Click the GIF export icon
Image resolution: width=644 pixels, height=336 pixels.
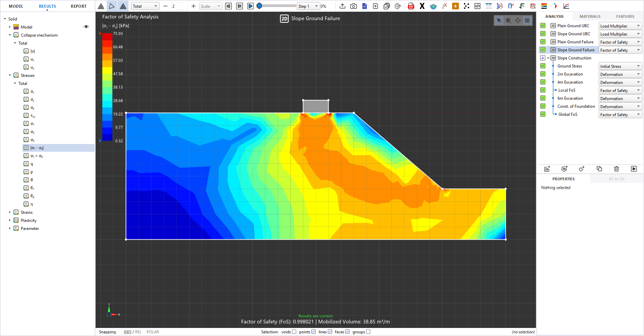click(365, 6)
